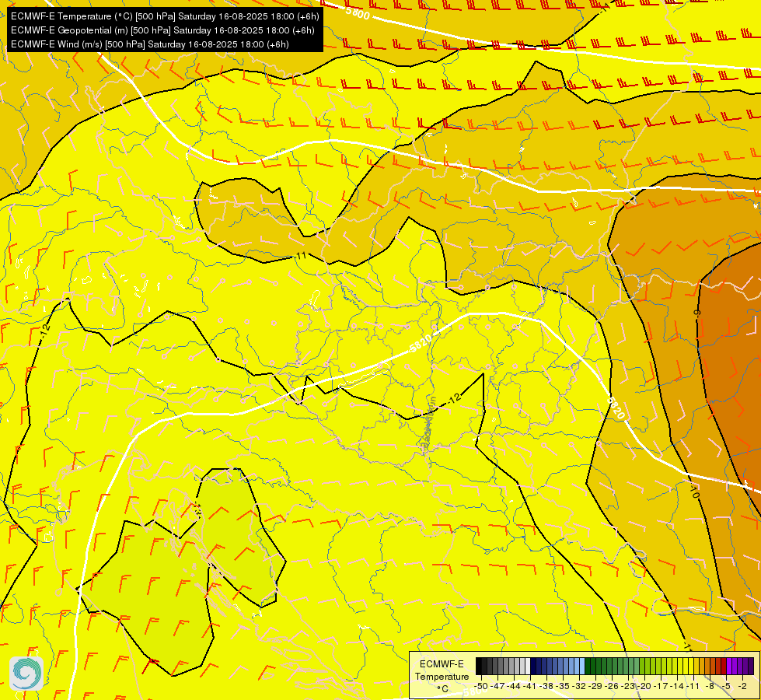Image resolution: width=761 pixels, height=700 pixels.
Task: Click the -13 isotherm label in lower-left
Action: (x=197, y=511)
